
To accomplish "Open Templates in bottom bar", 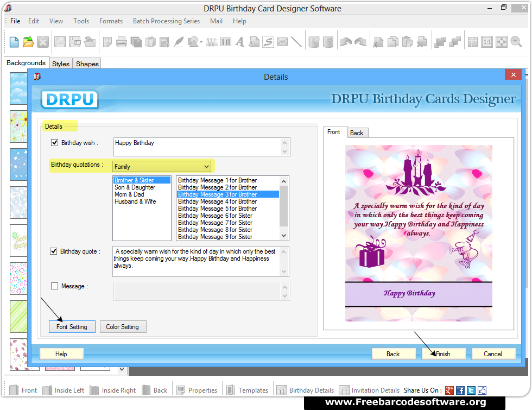I will click(248, 390).
